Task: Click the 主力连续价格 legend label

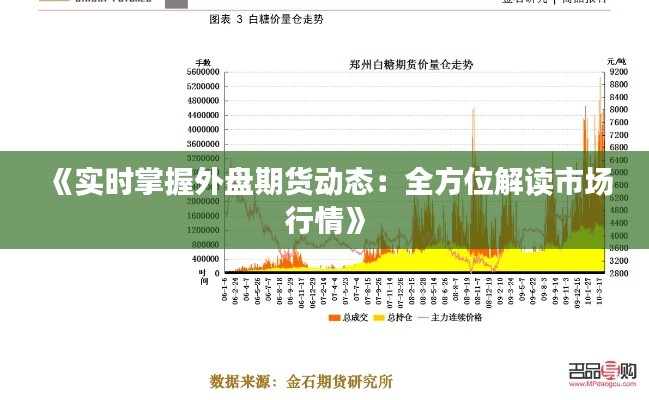Action: [x=457, y=317]
